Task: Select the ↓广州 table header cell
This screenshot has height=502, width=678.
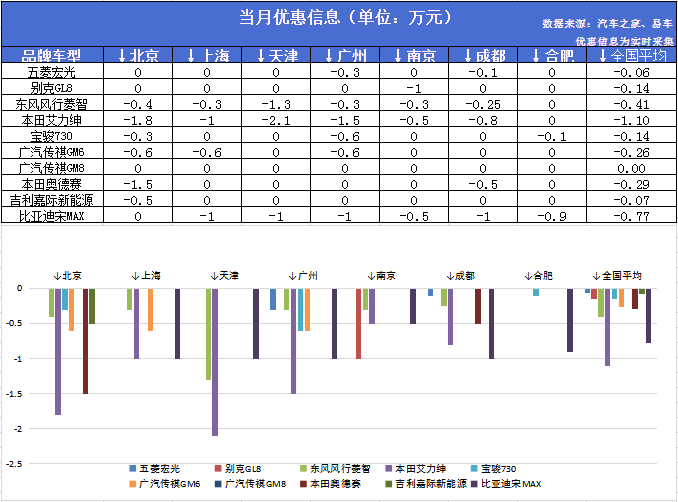Action: pyautogui.click(x=345, y=55)
